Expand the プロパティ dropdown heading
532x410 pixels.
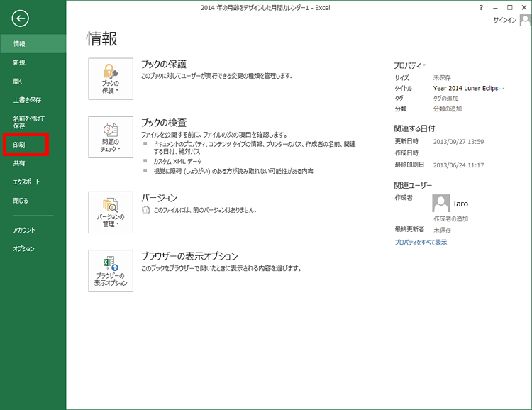point(409,65)
